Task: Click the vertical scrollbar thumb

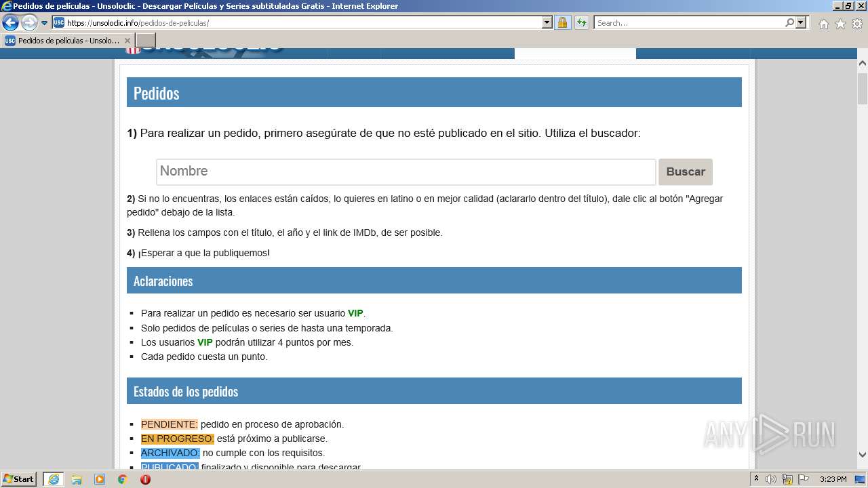Action: pos(863,87)
